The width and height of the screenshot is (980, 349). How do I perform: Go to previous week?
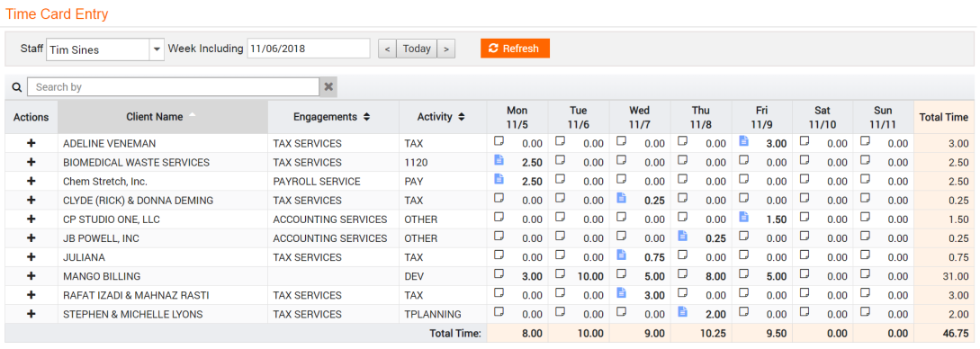(388, 49)
